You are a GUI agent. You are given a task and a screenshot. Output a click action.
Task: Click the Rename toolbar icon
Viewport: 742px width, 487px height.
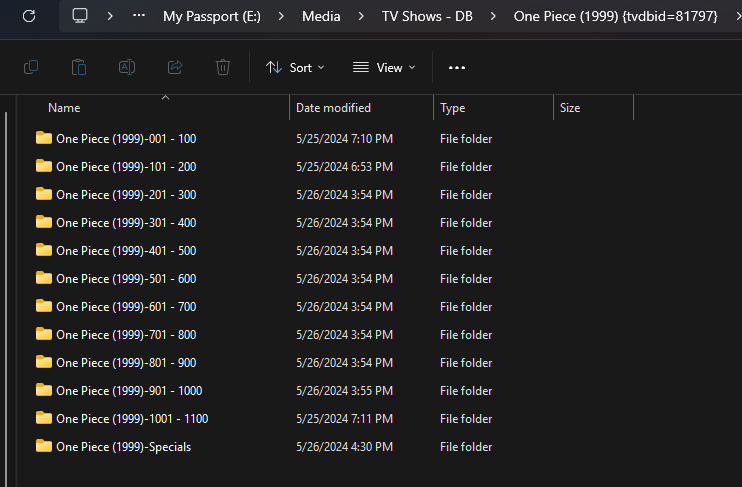pos(127,67)
